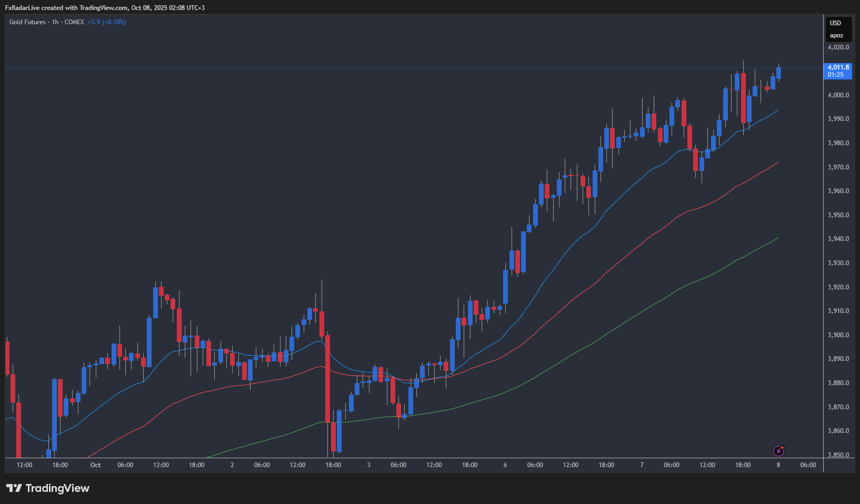Image resolution: width=860 pixels, height=504 pixels.
Task: Click the 4,000.0 price axis label
Action: tap(838, 95)
